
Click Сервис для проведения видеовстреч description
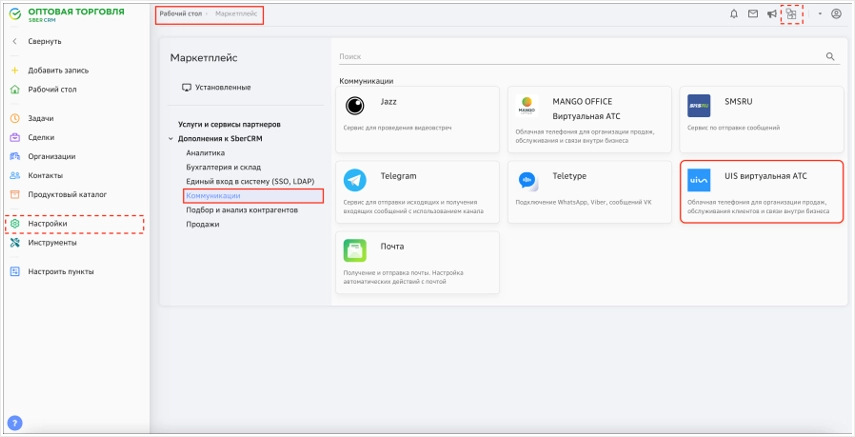[397, 128]
